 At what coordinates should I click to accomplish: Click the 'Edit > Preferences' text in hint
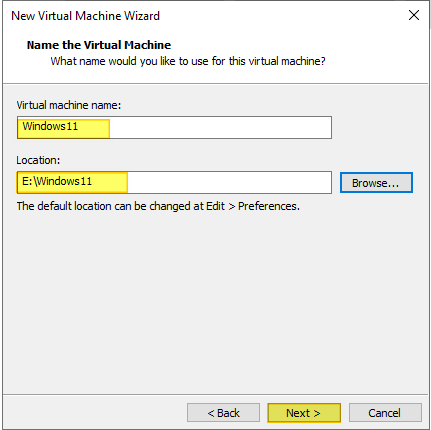[x=252, y=206]
